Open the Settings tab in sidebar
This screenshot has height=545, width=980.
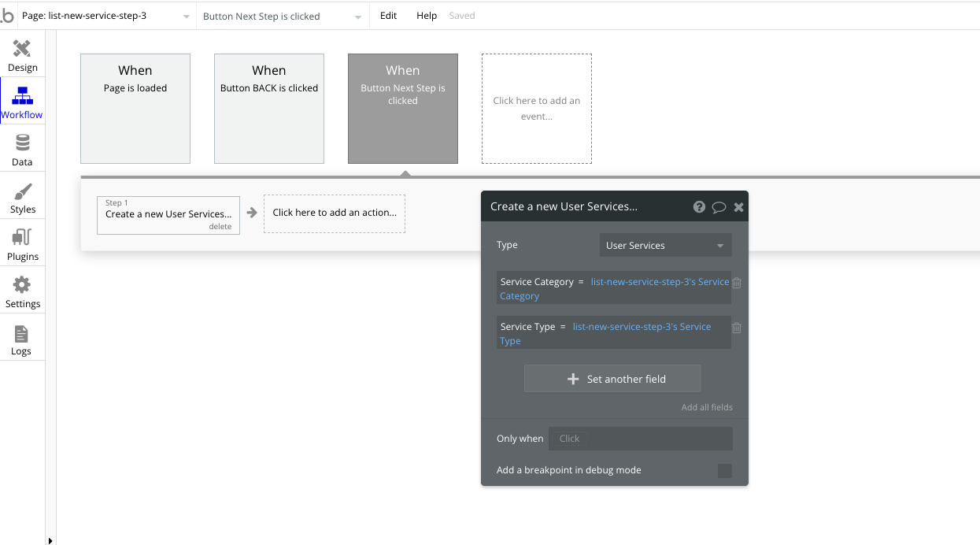(x=22, y=291)
